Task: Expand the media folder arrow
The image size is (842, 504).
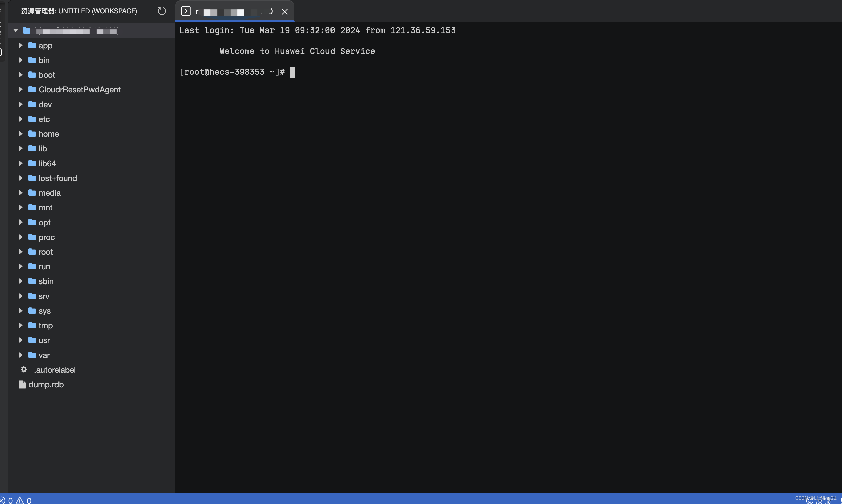Action: coord(21,193)
